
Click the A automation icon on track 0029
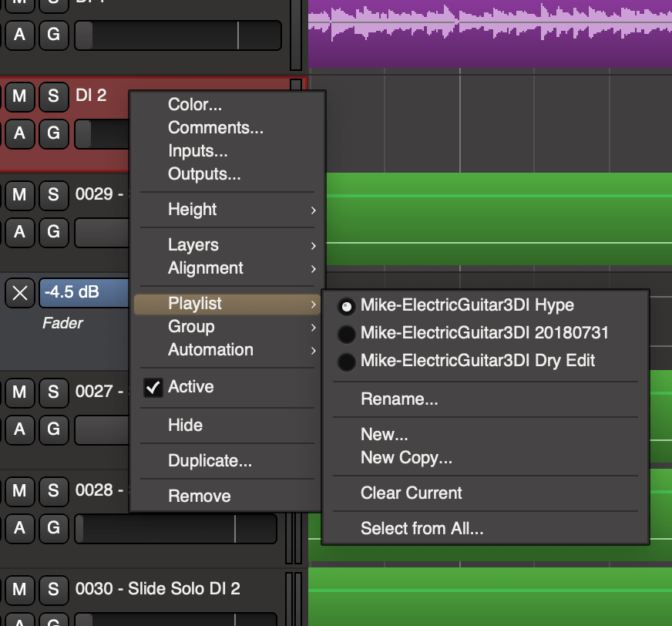(x=19, y=232)
